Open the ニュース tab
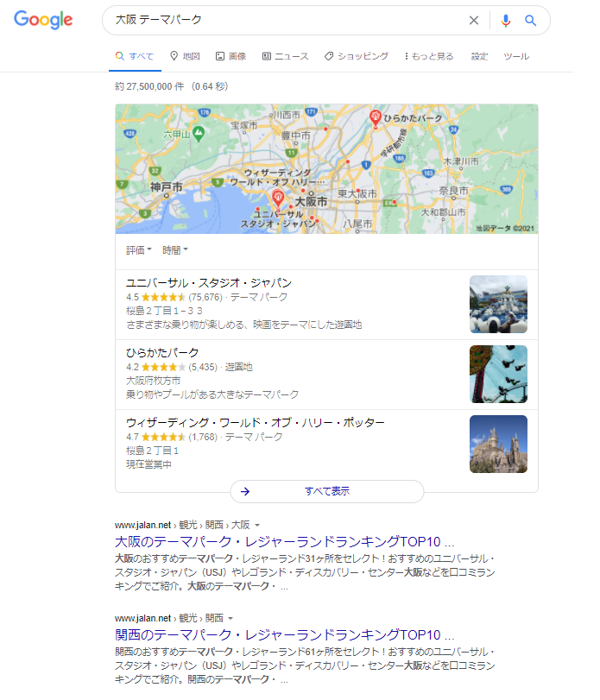Screen dimensions: 600x700 [285, 56]
